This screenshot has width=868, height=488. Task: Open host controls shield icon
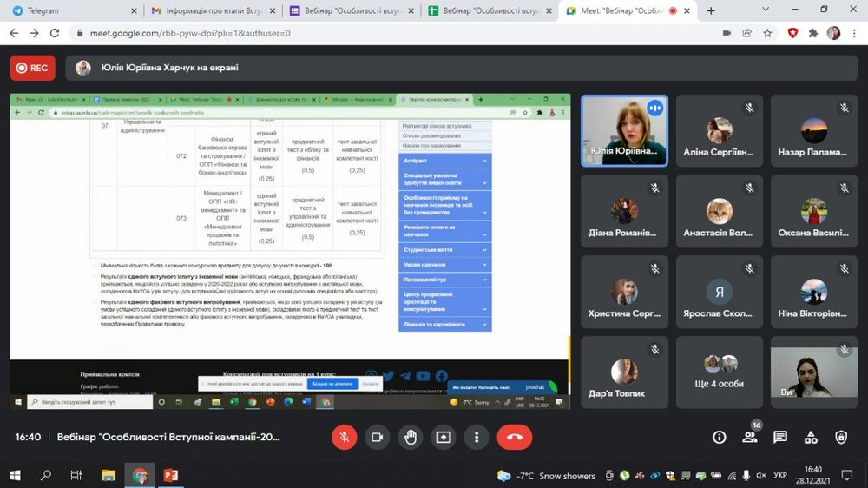point(840,437)
